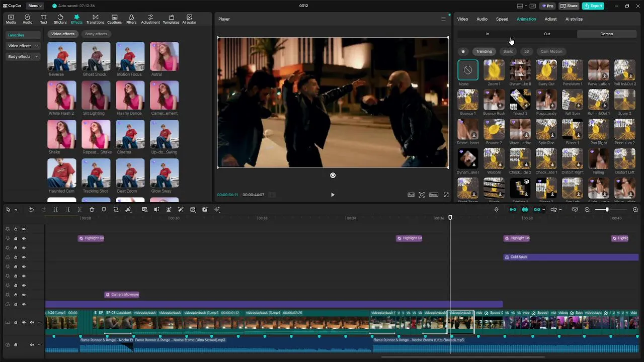This screenshot has width=644, height=362.
Task: Mute the main video track audio
Action: [x=32, y=322]
